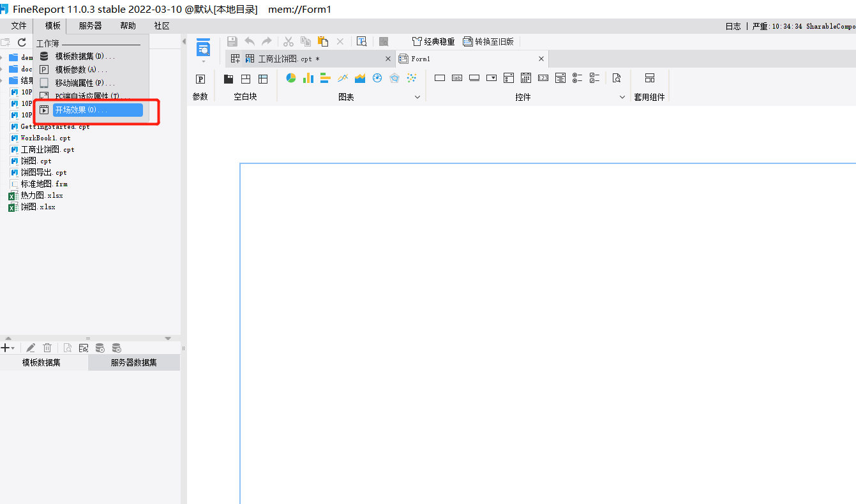Click the refresh icon above file tree
Viewport: 856px width, 504px height.
[22, 42]
